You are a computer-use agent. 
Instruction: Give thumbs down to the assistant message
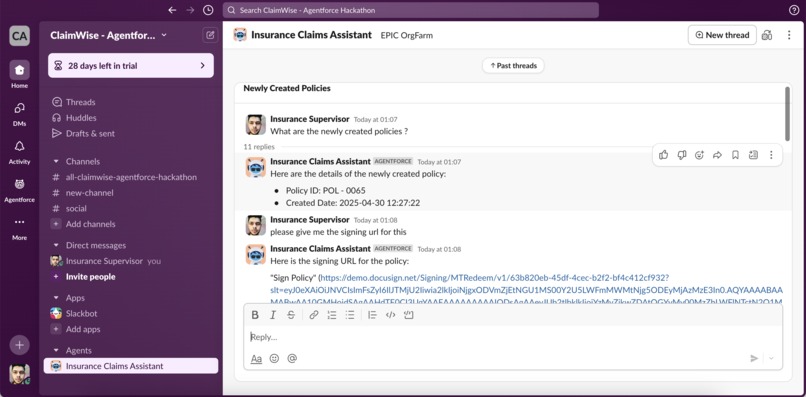coord(682,155)
